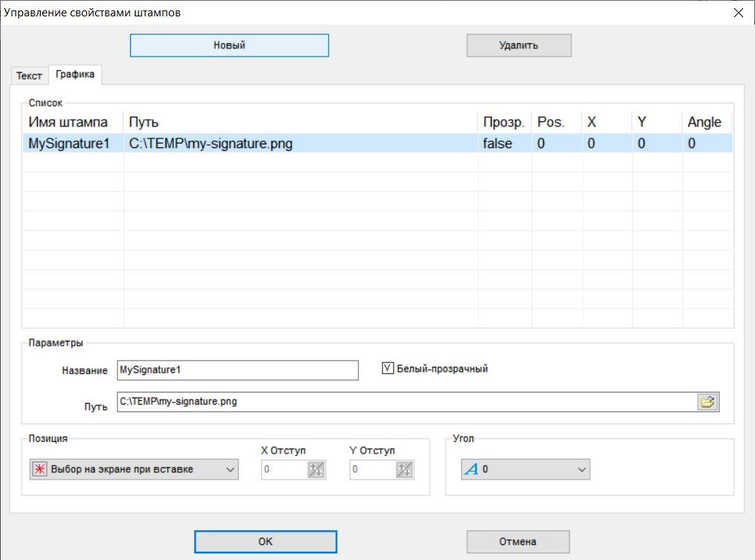Click the Y offset picker icon

(x=405, y=469)
